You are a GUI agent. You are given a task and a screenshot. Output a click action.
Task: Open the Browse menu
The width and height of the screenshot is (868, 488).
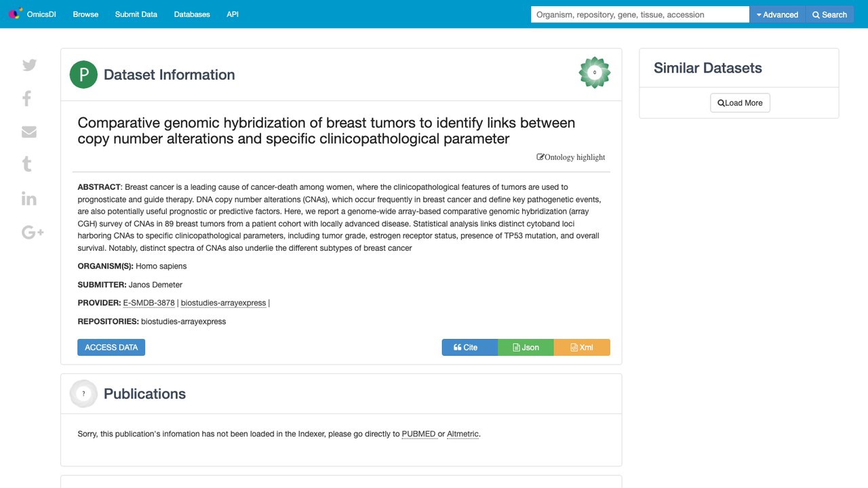[x=85, y=14]
